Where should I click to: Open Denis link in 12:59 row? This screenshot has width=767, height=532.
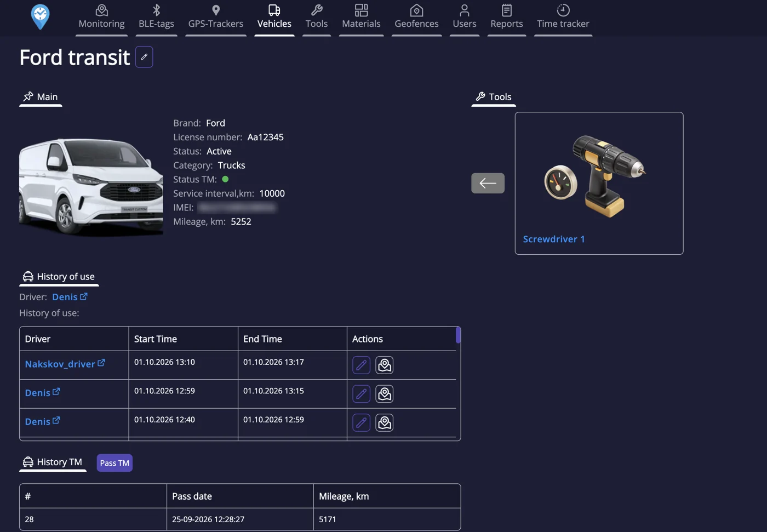click(x=42, y=393)
